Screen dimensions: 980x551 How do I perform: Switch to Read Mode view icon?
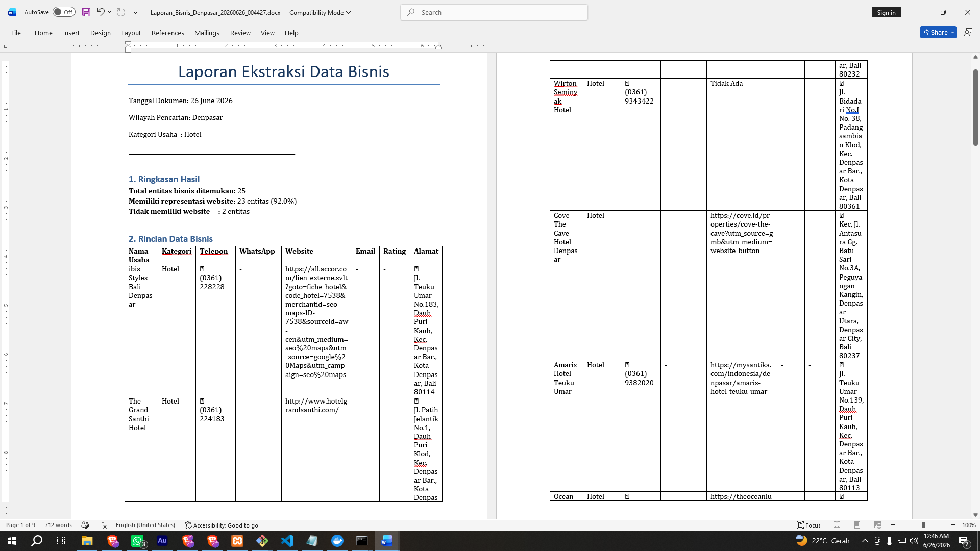point(837,525)
